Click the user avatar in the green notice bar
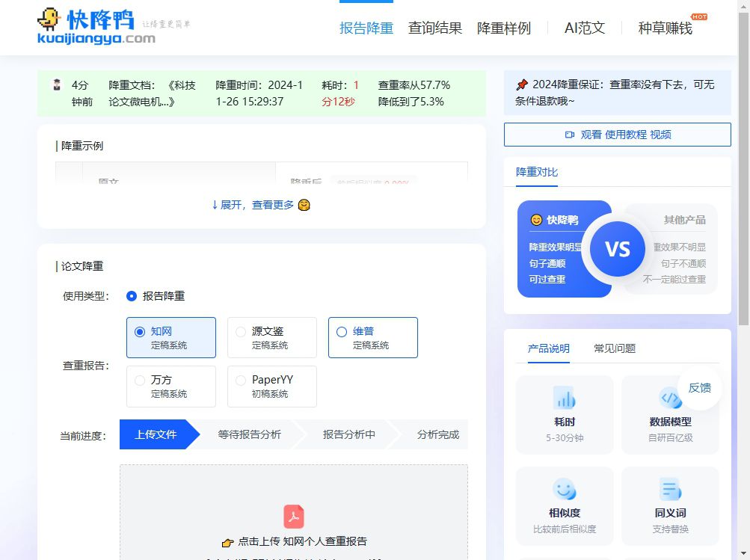Viewport: 750px width, 560px height. tap(57, 85)
